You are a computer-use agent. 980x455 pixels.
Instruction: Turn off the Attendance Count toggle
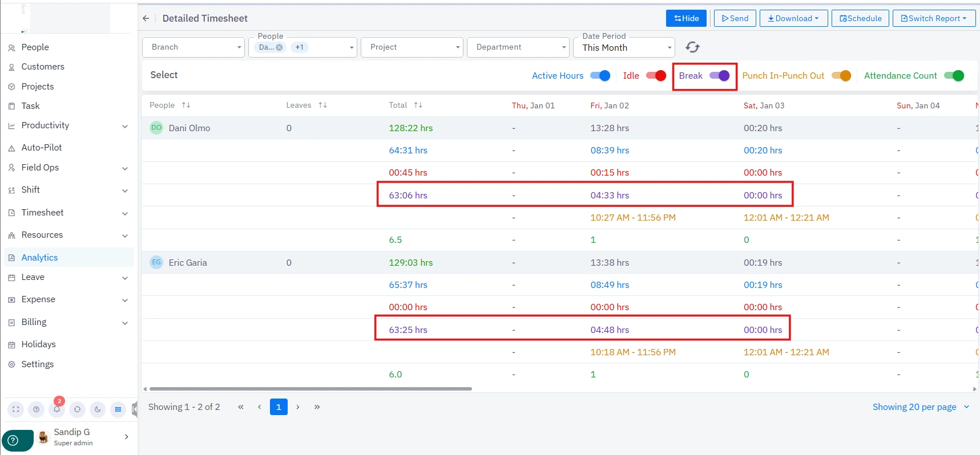pyautogui.click(x=954, y=76)
